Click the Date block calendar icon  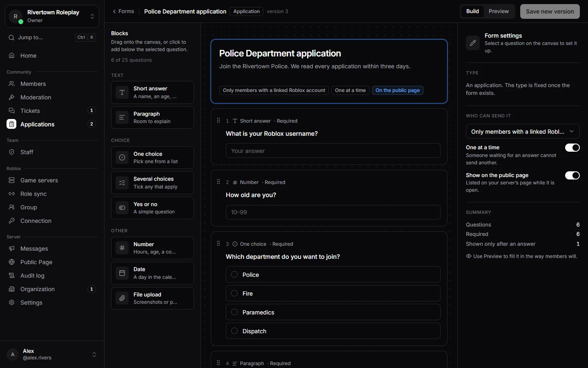point(122,273)
